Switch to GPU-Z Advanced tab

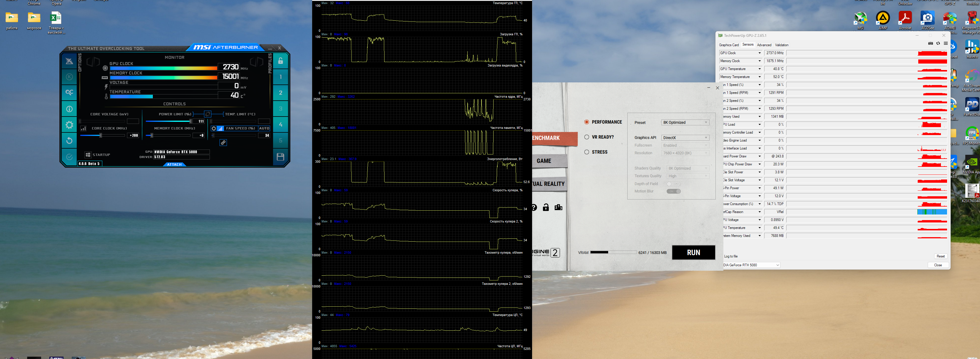(x=764, y=45)
